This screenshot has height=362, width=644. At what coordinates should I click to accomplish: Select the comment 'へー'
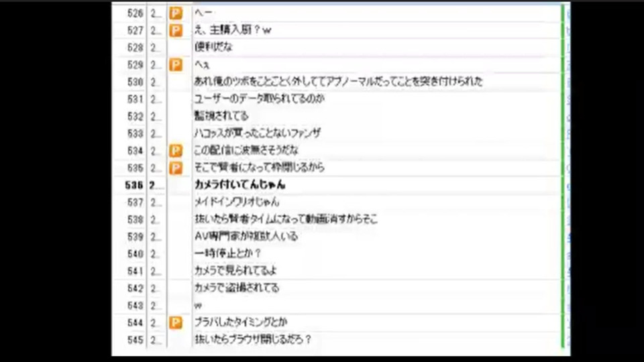[203, 13]
